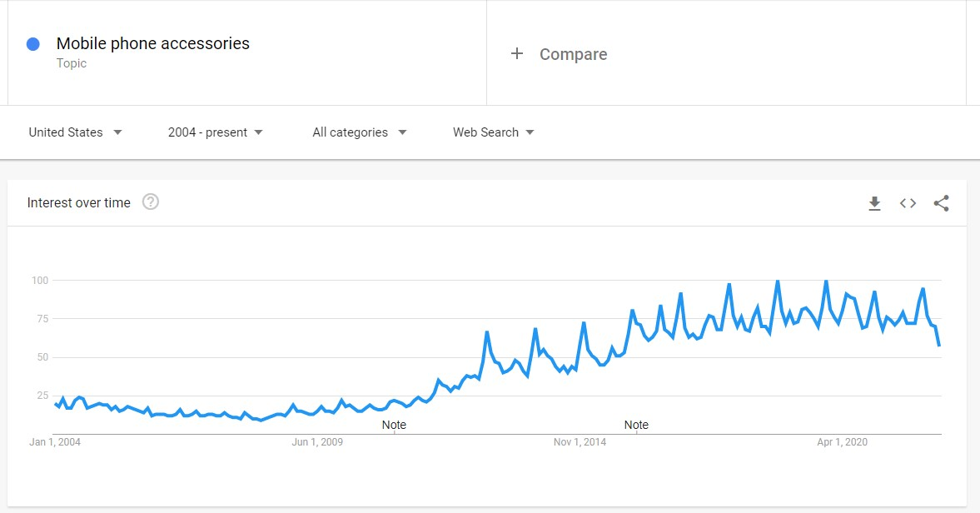Click the Jan 1, 2004 axis label
Viewport: 980px width, 513px height.
tap(55, 441)
